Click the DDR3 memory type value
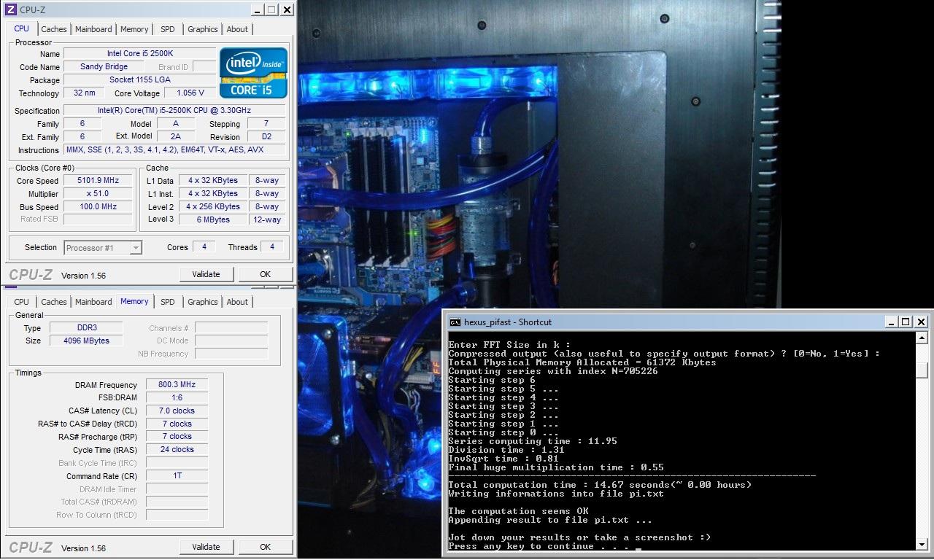Image resolution: width=934 pixels, height=560 pixels. click(x=86, y=327)
